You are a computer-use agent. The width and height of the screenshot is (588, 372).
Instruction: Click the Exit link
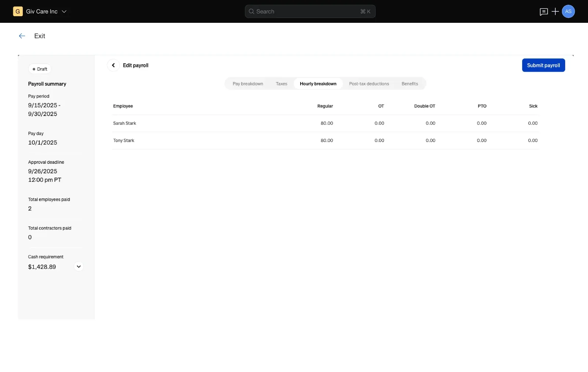point(40,36)
